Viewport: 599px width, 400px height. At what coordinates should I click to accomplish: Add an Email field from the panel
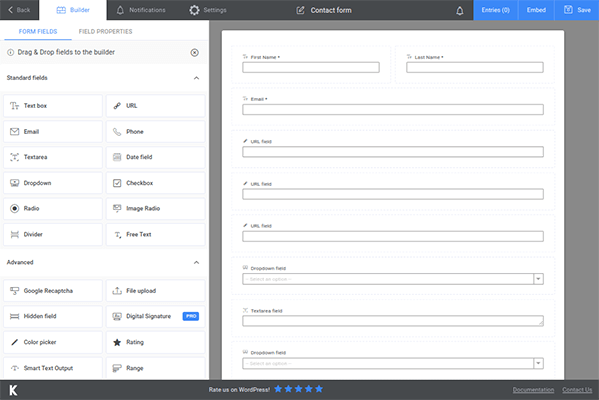pyautogui.click(x=53, y=131)
